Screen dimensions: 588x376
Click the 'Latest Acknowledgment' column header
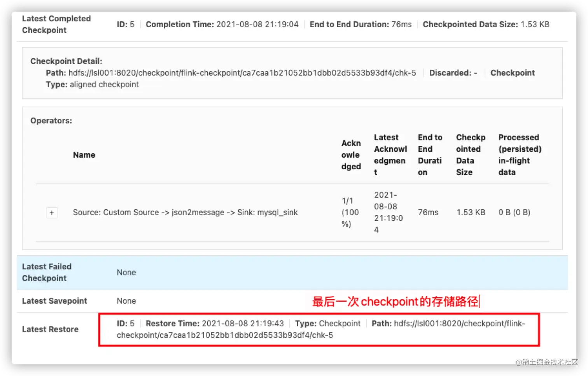coord(390,155)
